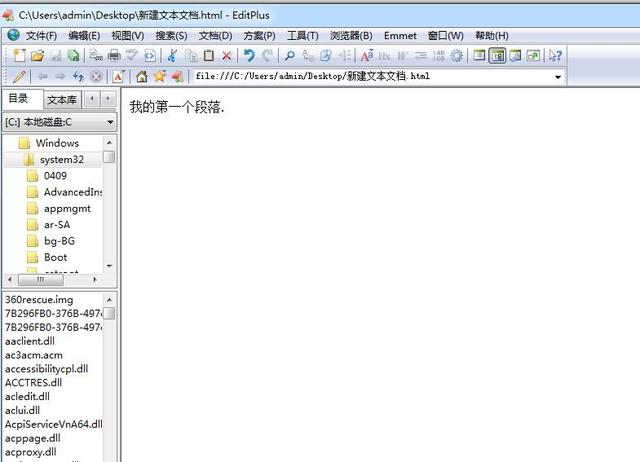Viewport: 640px width, 462px height.
Task: Switch to the 文本库 tab
Action: click(x=62, y=100)
